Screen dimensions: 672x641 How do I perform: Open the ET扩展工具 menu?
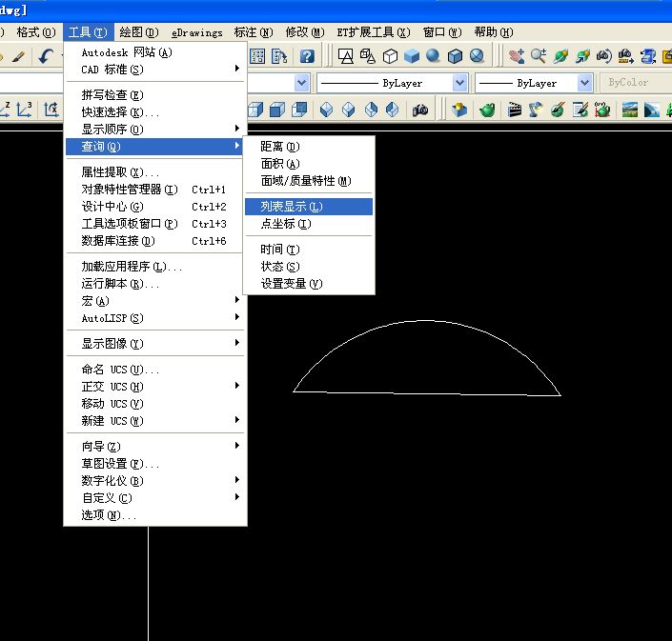pyautogui.click(x=374, y=32)
